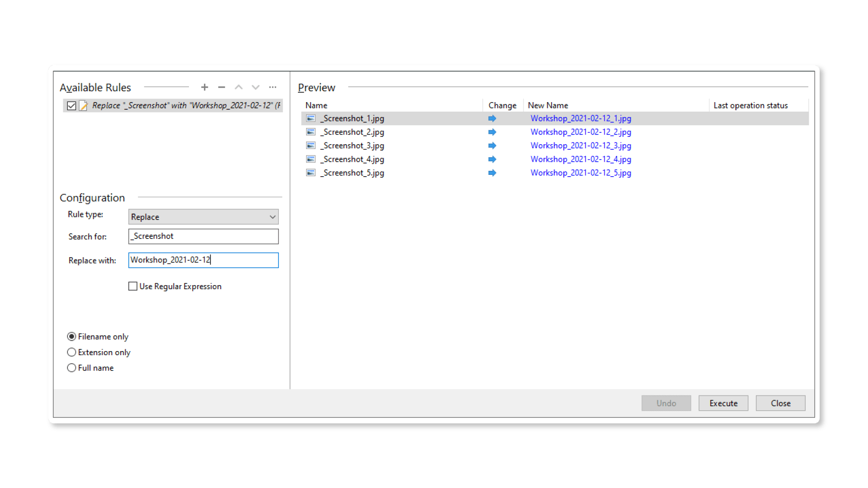Click the Close button

tap(780, 403)
